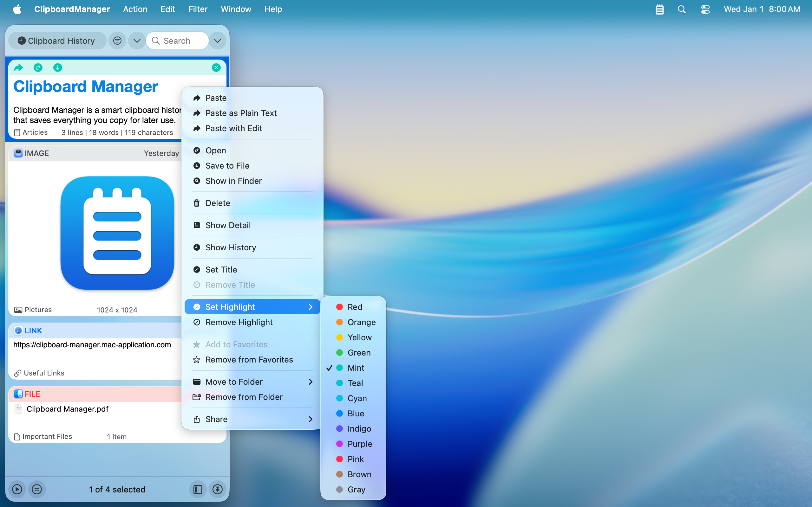This screenshot has width=812, height=507.
Task: Open the clipboard icon in the menu bar
Action: coord(659,10)
